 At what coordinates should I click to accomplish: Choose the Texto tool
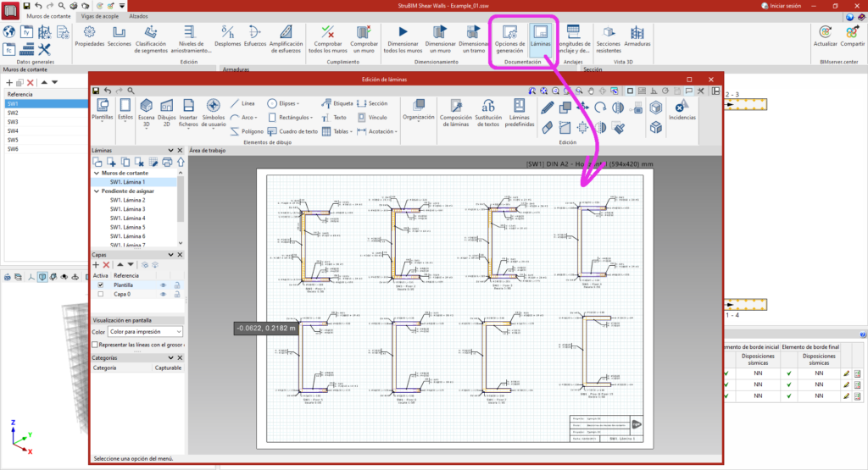tap(334, 117)
